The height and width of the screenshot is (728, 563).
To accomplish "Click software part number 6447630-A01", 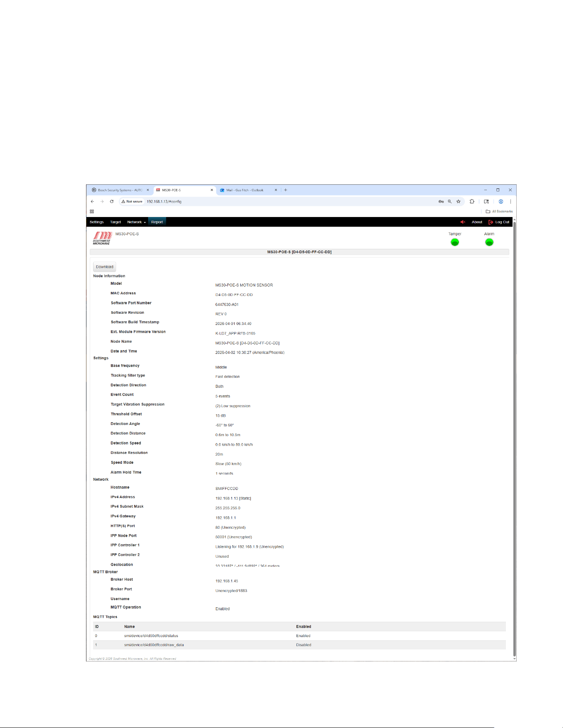I will (227, 305).
